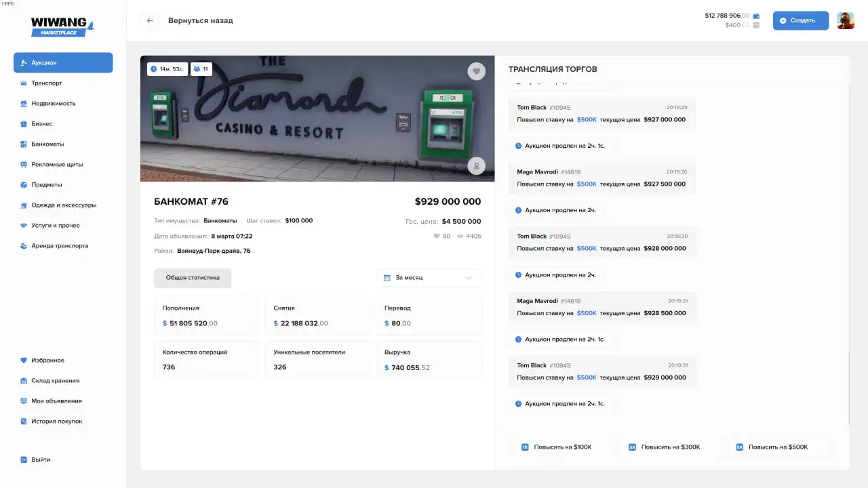Open the За месяц period dropdown
The height and width of the screenshot is (488, 868).
pos(429,278)
